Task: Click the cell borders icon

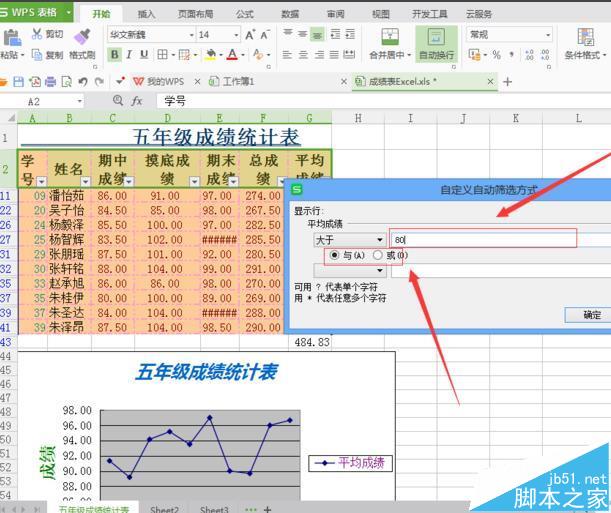Action: coord(162,55)
